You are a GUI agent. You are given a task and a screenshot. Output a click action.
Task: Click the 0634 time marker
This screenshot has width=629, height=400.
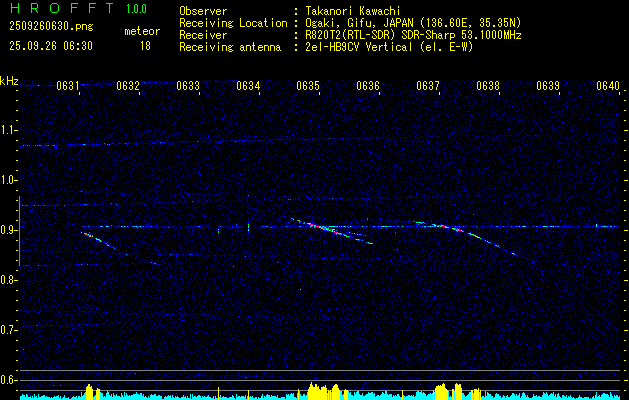[x=248, y=86]
